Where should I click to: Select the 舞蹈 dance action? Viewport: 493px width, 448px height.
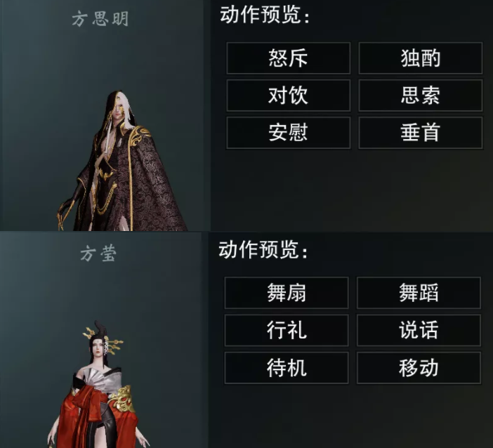[x=419, y=293]
